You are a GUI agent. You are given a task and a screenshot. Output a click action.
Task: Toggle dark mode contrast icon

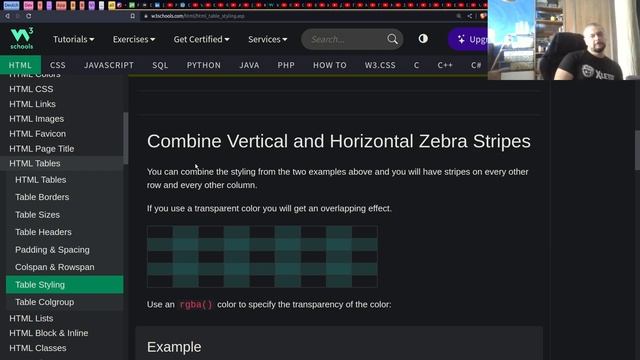coord(423,38)
